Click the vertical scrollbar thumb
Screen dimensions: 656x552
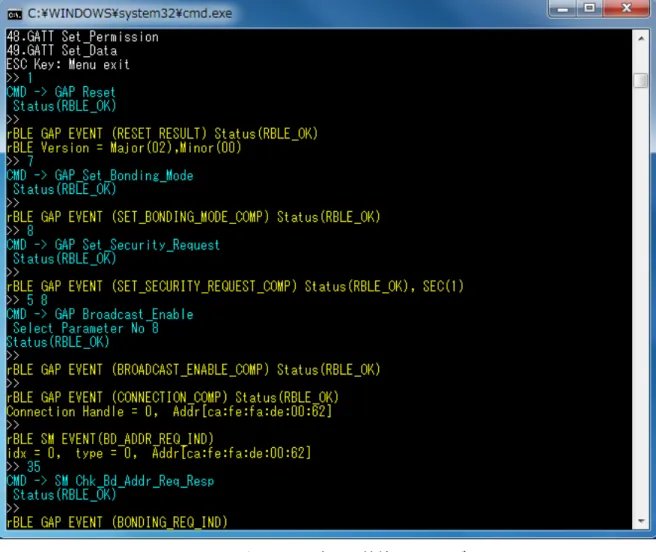tap(641, 80)
